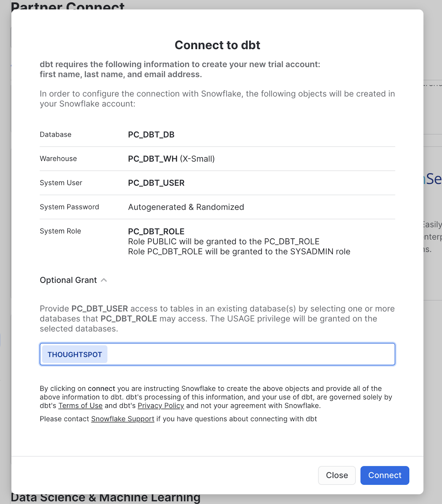442x504 pixels.
Task: Open dbt's Privacy Policy link
Action: (161, 406)
